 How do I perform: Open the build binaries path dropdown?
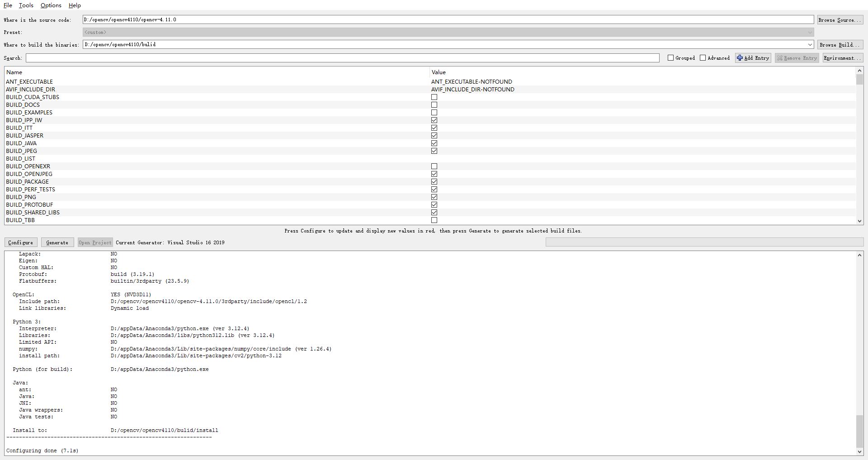tap(809, 44)
